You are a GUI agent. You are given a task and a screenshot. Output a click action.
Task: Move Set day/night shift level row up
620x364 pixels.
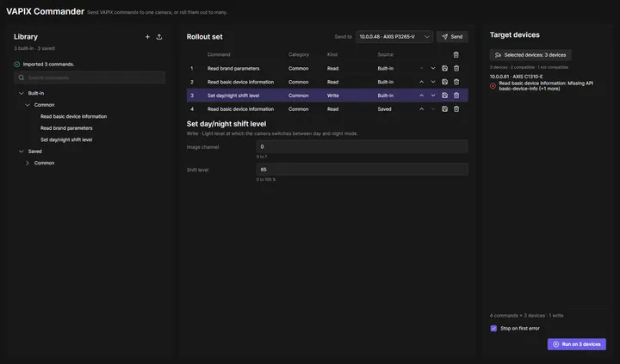[x=421, y=96]
